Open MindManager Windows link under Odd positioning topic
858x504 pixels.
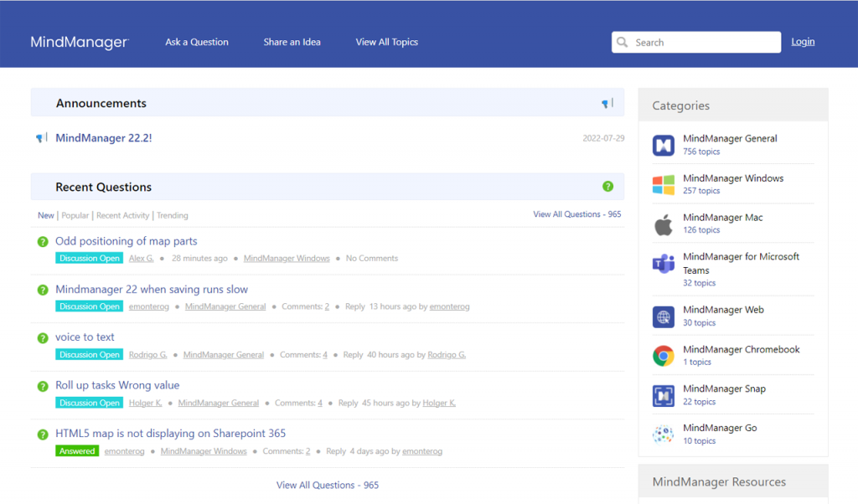click(287, 258)
